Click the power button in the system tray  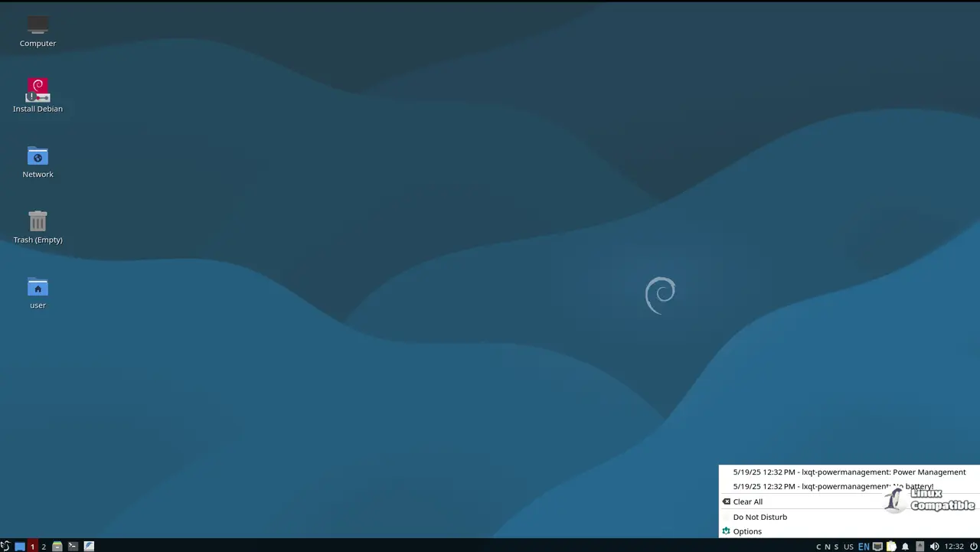pyautogui.click(x=973, y=546)
